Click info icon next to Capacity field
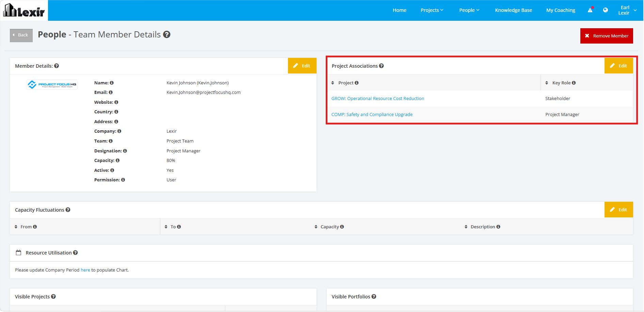644x312 pixels. tap(118, 161)
